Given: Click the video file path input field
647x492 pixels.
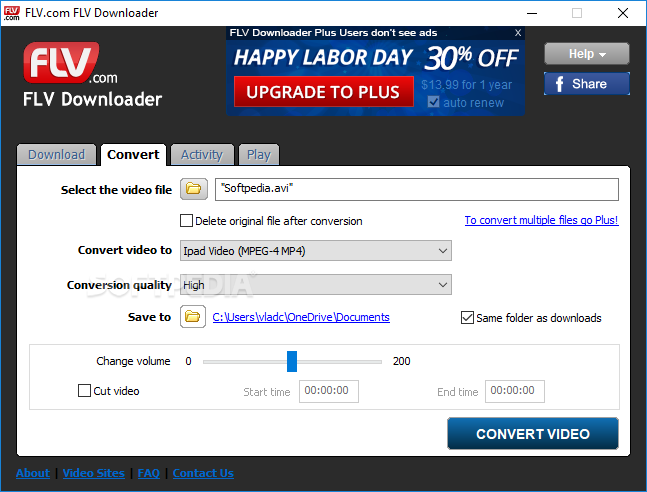Looking at the screenshot, I should pyautogui.click(x=417, y=189).
